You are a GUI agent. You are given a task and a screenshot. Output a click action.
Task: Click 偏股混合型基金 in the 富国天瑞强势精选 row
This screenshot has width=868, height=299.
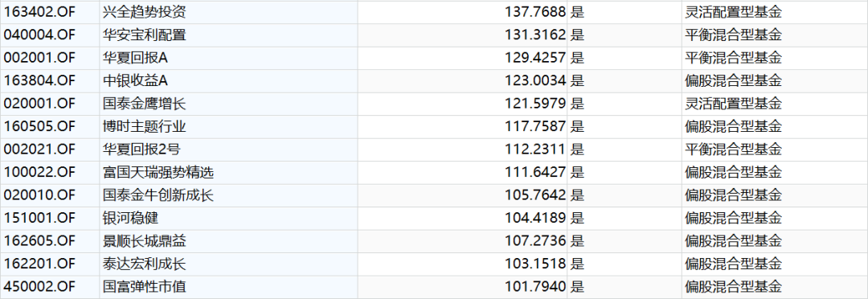point(733,173)
